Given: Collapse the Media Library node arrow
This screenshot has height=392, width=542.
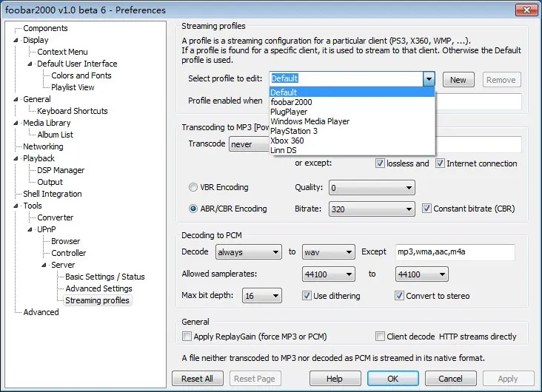Looking at the screenshot, I should tap(16, 123).
